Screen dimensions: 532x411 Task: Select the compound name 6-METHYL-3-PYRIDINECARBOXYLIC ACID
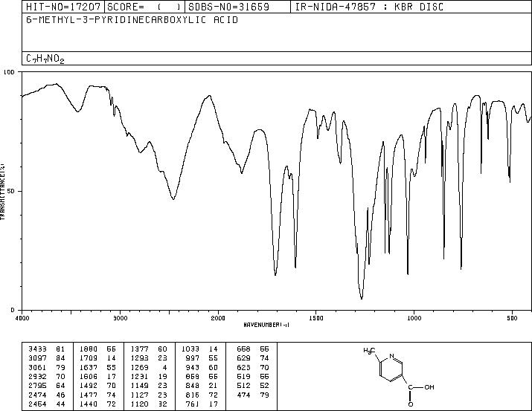[x=132, y=20]
